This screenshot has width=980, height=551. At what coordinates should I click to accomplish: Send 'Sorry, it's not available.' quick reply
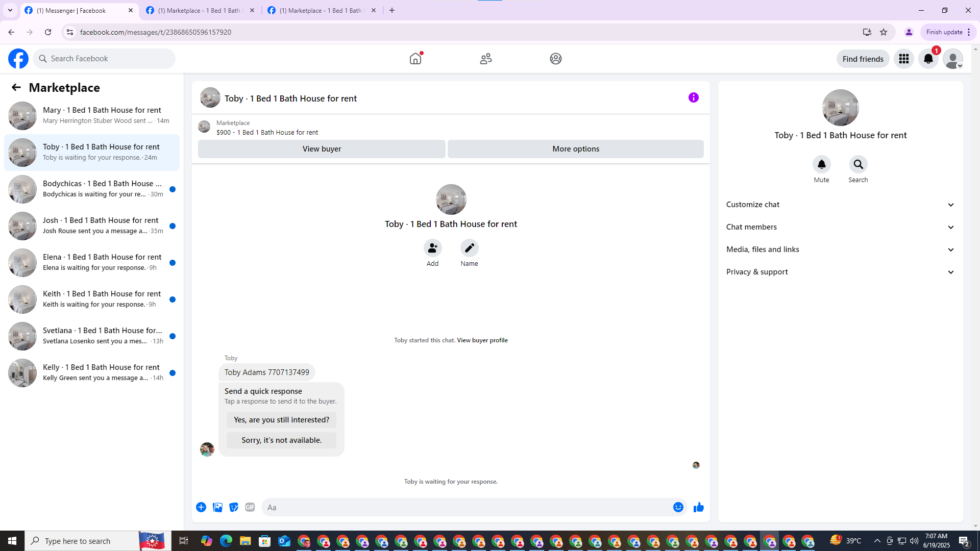[281, 440]
